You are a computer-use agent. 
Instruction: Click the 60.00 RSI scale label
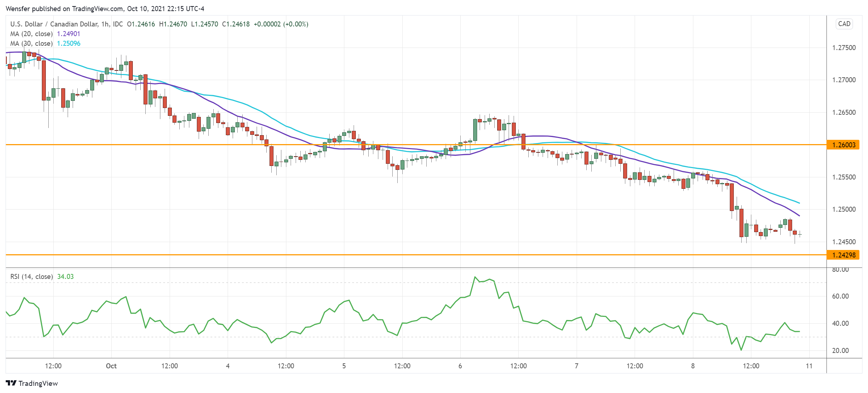(x=840, y=296)
